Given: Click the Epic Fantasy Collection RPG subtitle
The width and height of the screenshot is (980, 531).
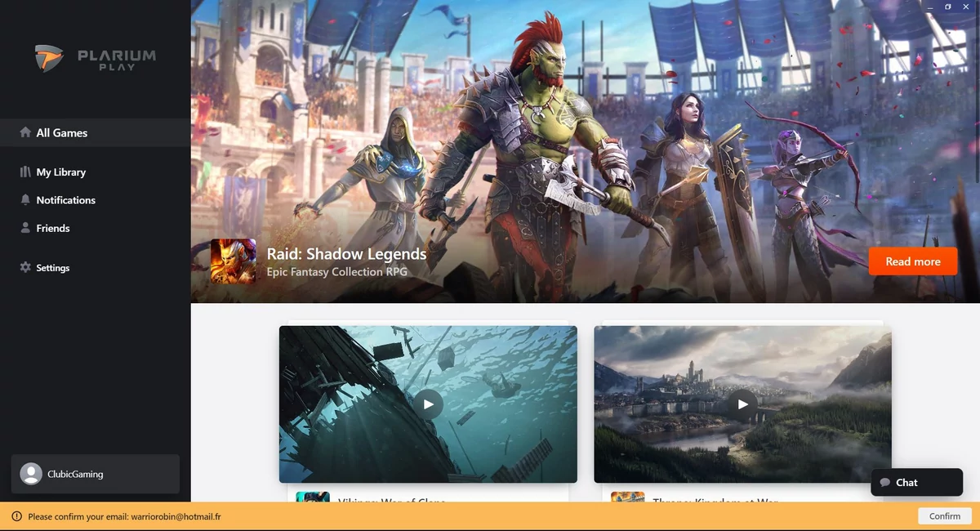Looking at the screenshot, I should point(336,272).
